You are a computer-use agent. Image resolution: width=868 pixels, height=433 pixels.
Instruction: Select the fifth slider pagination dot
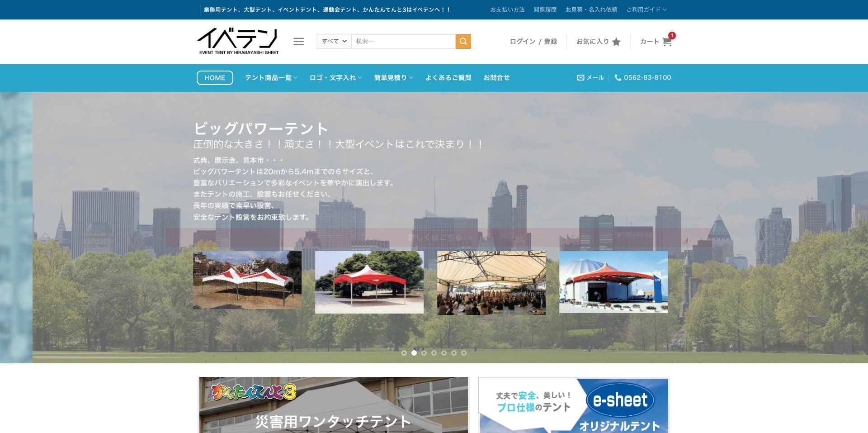coord(444,353)
